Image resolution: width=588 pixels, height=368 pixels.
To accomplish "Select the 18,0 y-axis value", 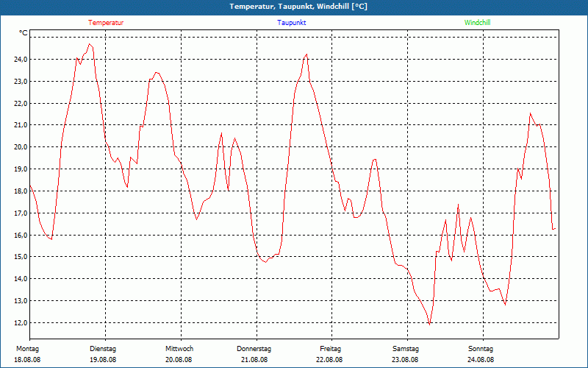I will [21, 191].
